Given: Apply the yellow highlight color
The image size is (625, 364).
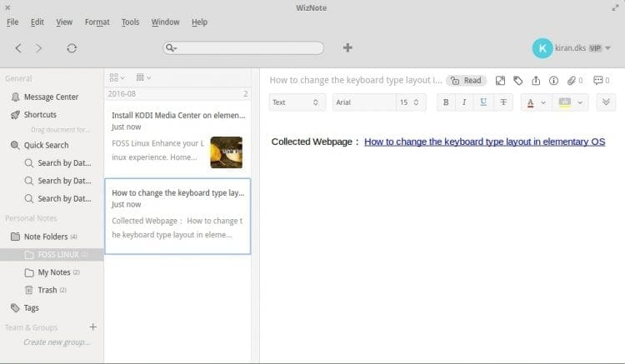Looking at the screenshot, I should (x=565, y=102).
